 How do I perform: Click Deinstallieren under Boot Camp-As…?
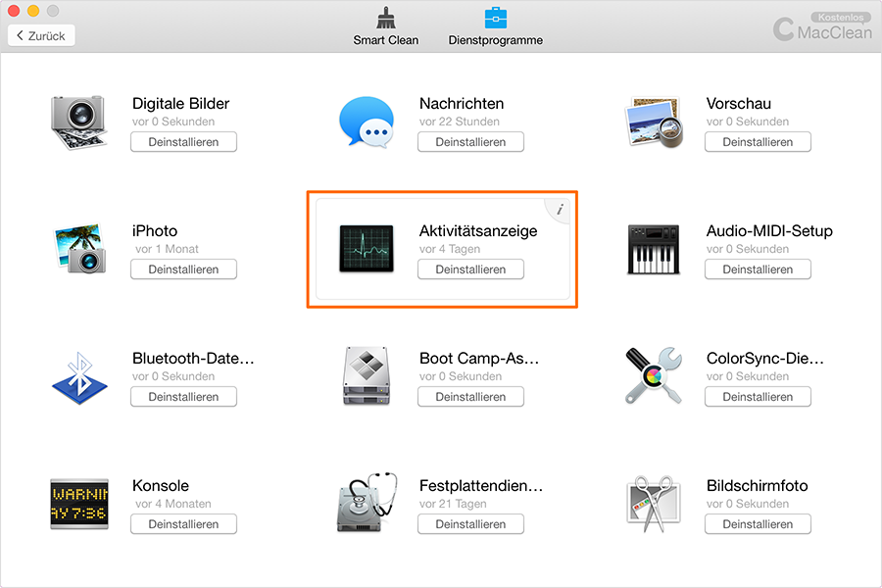coord(470,397)
